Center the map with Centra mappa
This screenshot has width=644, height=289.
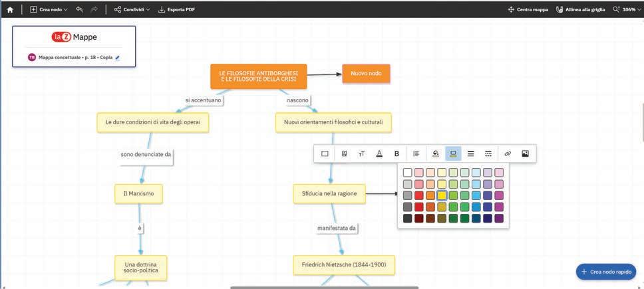pyautogui.click(x=528, y=9)
